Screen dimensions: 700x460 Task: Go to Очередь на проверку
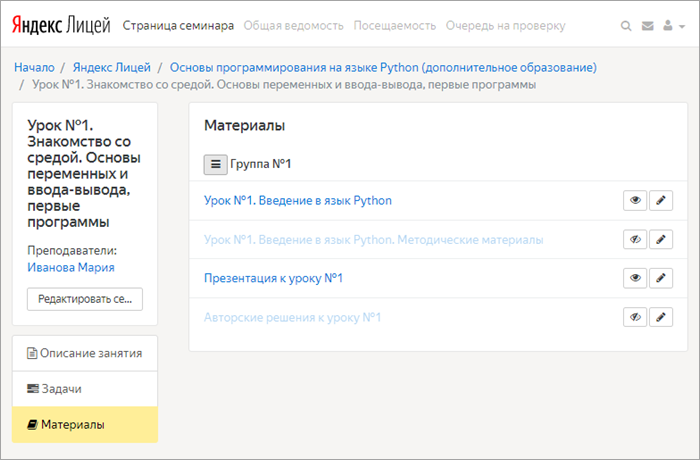pyautogui.click(x=505, y=26)
